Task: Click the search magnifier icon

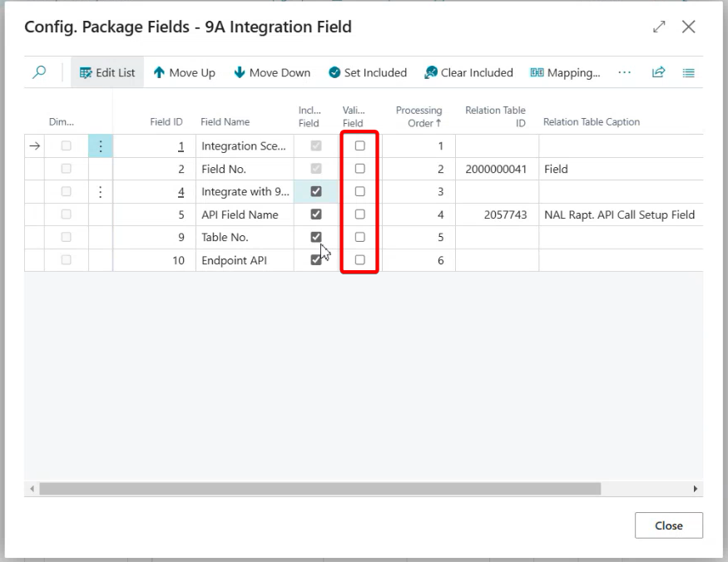Action: pyautogui.click(x=39, y=72)
